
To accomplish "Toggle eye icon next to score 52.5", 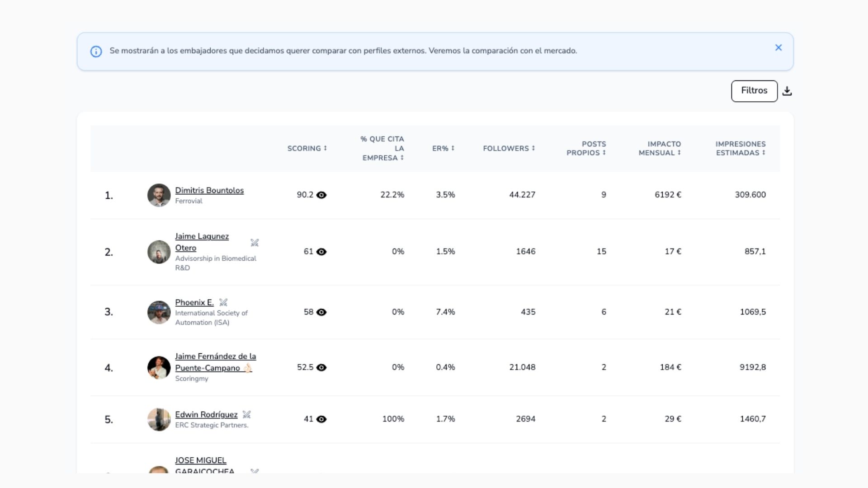I will point(321,368).
